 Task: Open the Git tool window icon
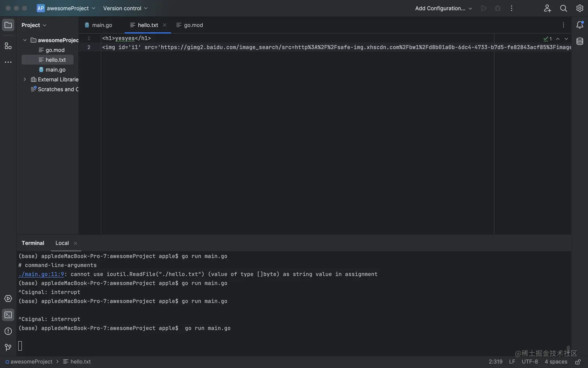(x=8, y=347)
